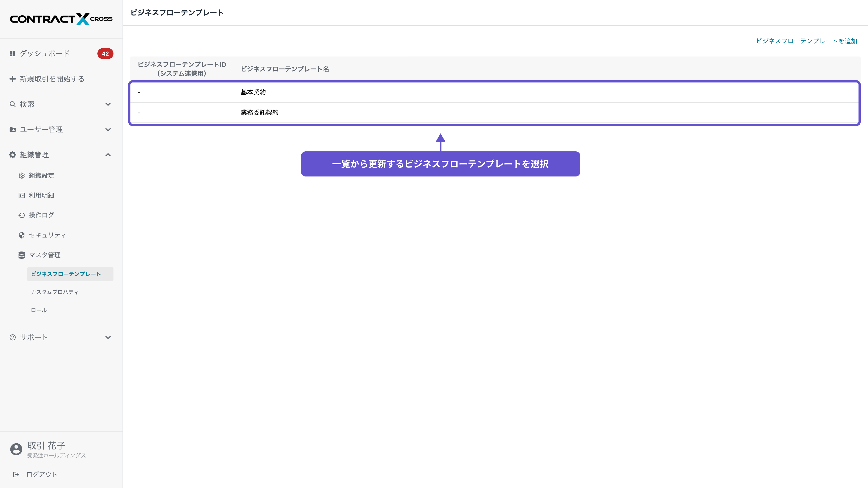Click the shield icon for セキュリティ
This screenshot has height=489, width=868.
pos(21,235)
